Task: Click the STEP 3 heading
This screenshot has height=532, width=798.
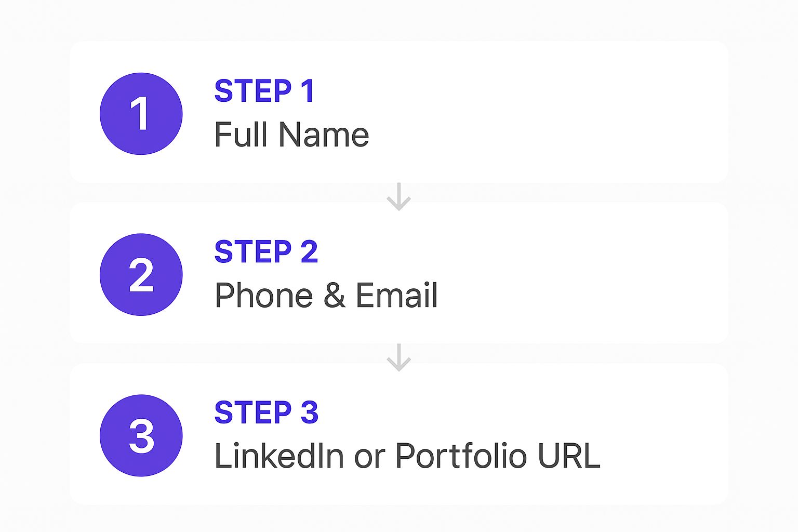Action: tap(266, 413)
